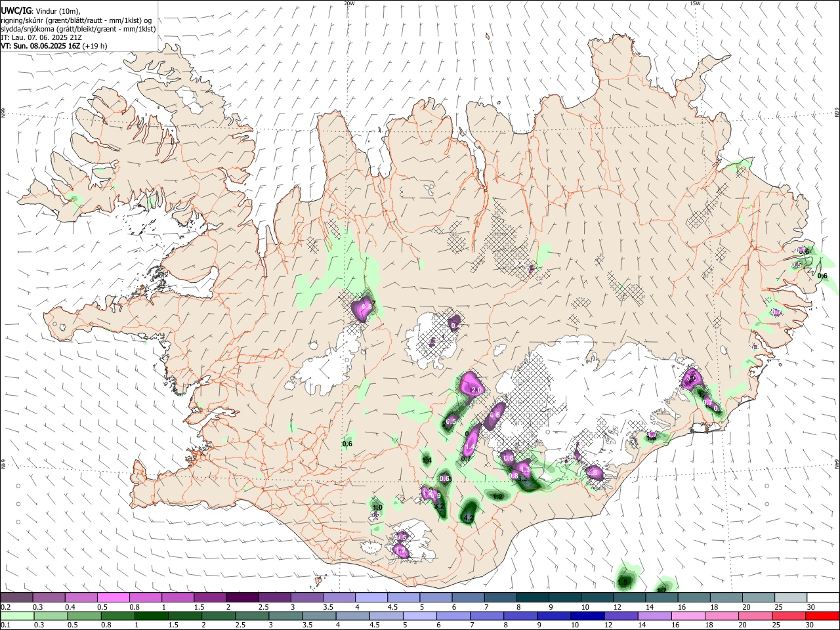The width and height of the screenshot is (840, 630).
Task: Click the '18' tick label of upper scale
Action: 714,608
